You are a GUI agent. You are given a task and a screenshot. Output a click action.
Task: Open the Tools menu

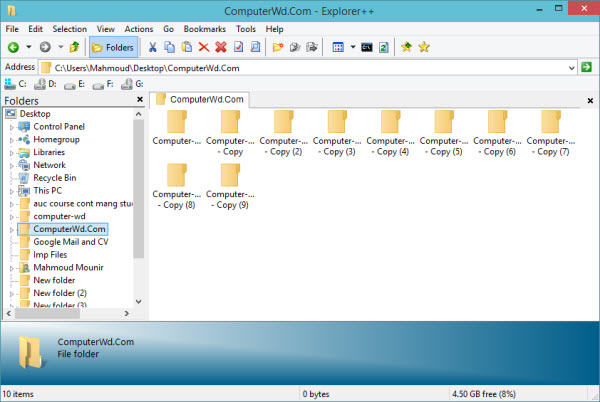pyautogui.click(x=246, y=29)
